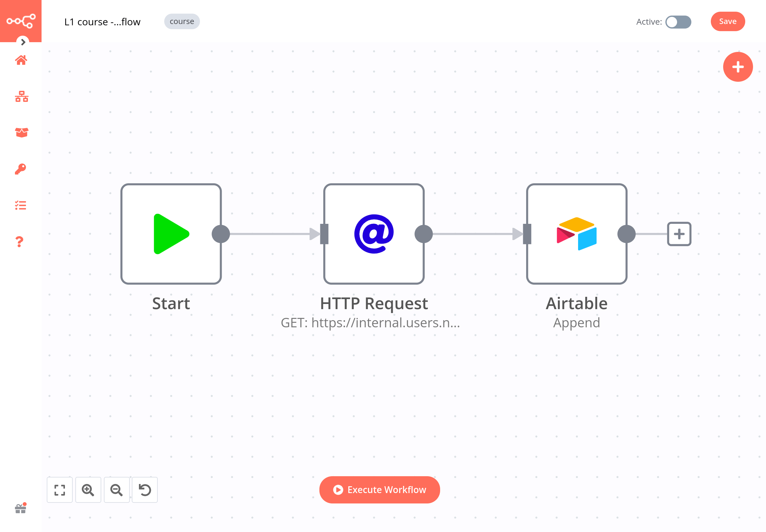Screen dimensions: 766x532
Task: Fit the workflow to view
Action: click(59, 490)
